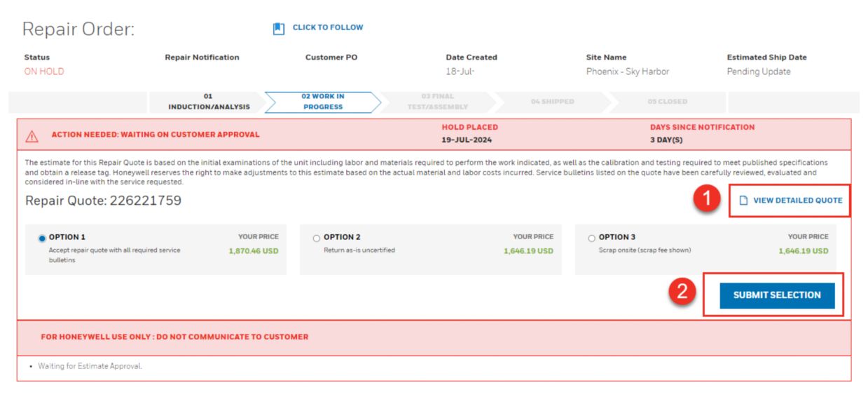Click the Waiting for Estimate Approval note
The height and width of the screenshot is (404, 868).
(90, 366)
